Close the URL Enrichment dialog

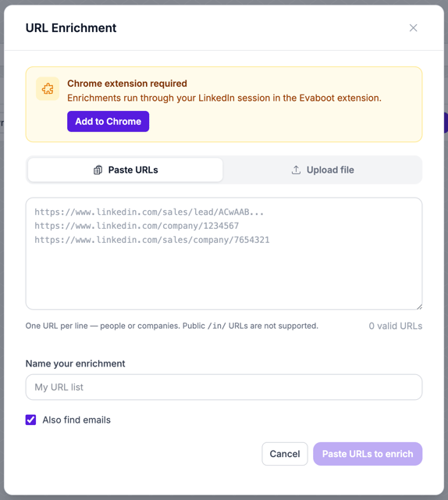(x=413, y=28)
